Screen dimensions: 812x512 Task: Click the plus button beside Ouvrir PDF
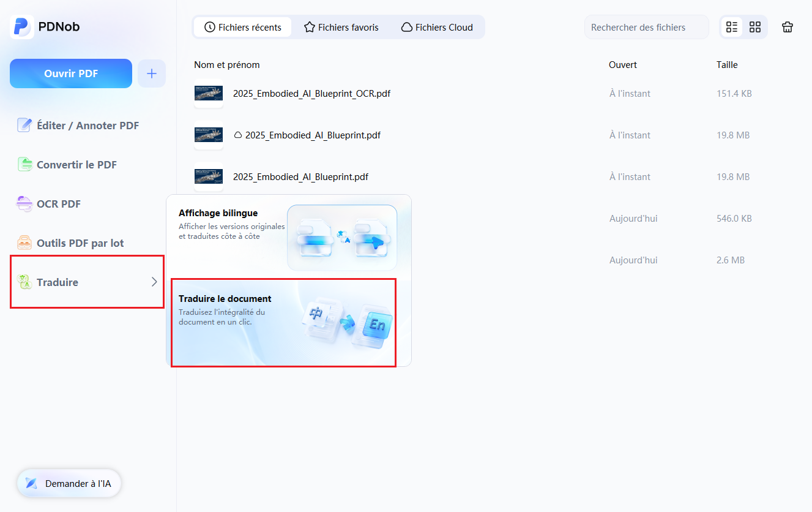pyautogui.click(x=152, y=73)
